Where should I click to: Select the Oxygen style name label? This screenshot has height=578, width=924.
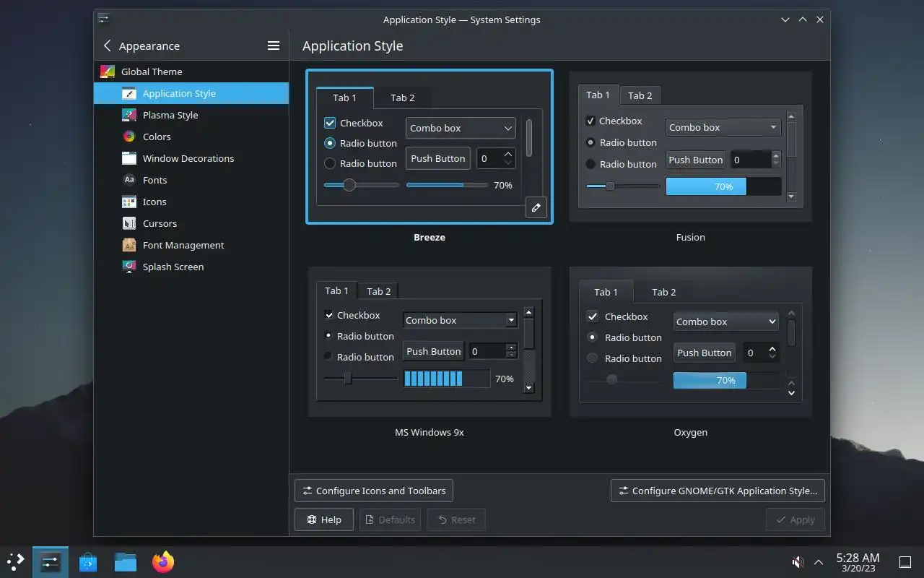[690, 432]
